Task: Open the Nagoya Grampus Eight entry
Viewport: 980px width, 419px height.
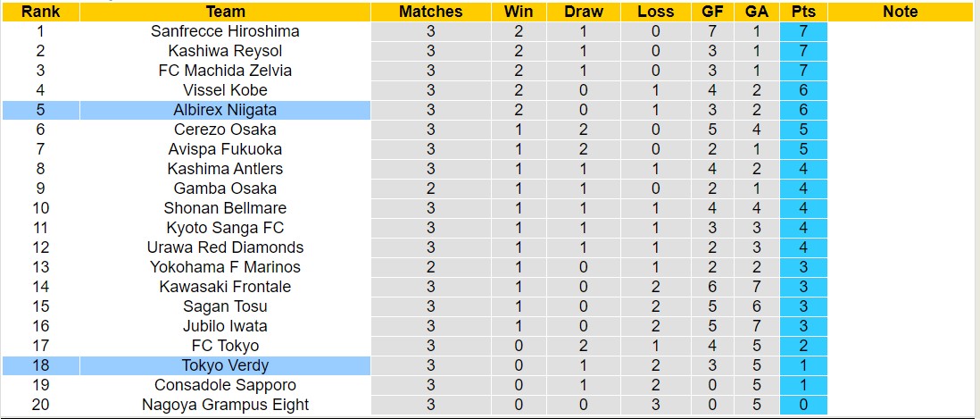Action: pos(225,405)
